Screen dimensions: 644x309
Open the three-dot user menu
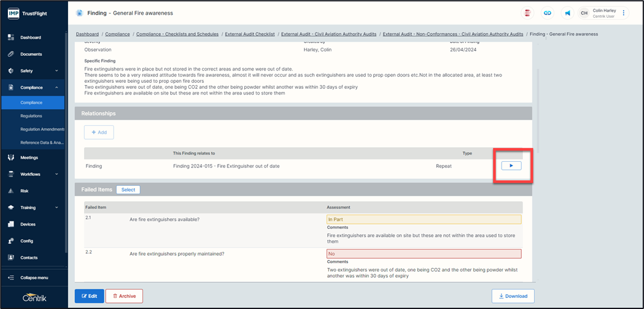click(x=624, y=13)
